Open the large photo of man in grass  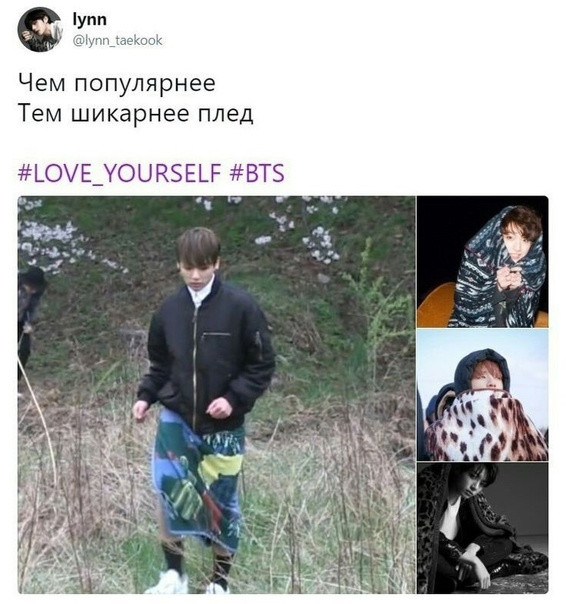click(217, 395)
